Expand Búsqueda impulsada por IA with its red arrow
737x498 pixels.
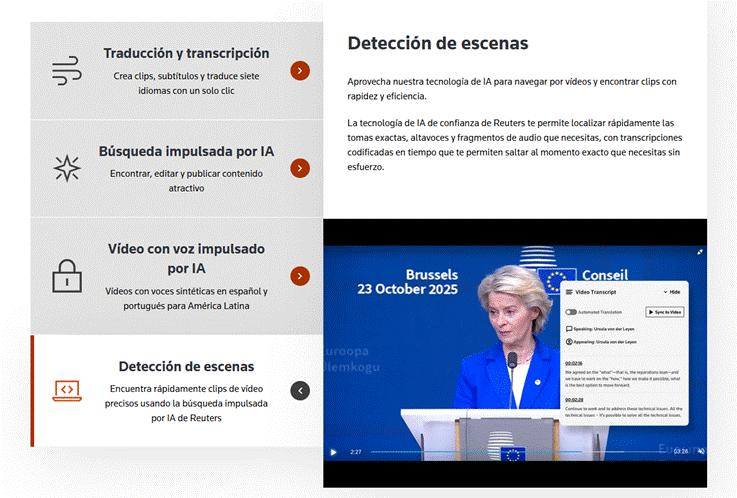pyautogui.click(x=300, y=168)
